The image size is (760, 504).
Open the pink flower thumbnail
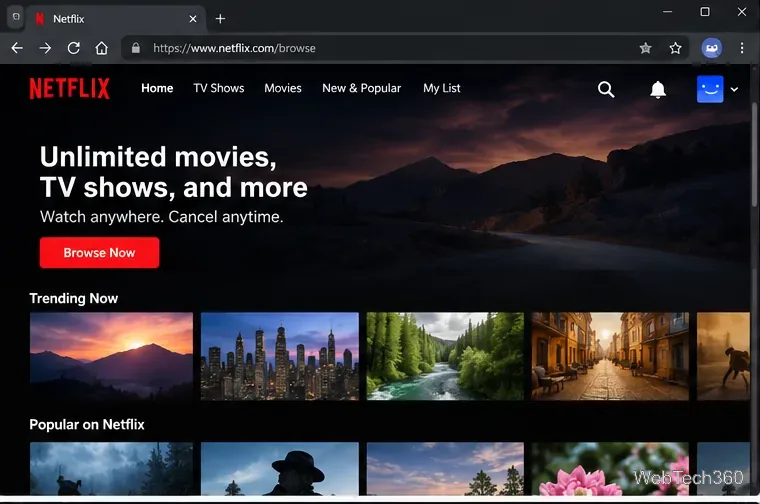coord(610,469)
